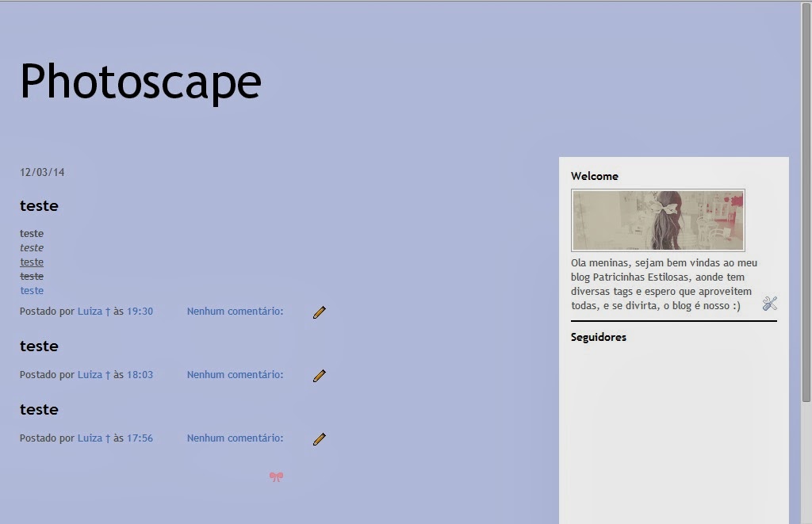
Task: Click the blue 'teste' link in post body
Action: tap(32, 290)
